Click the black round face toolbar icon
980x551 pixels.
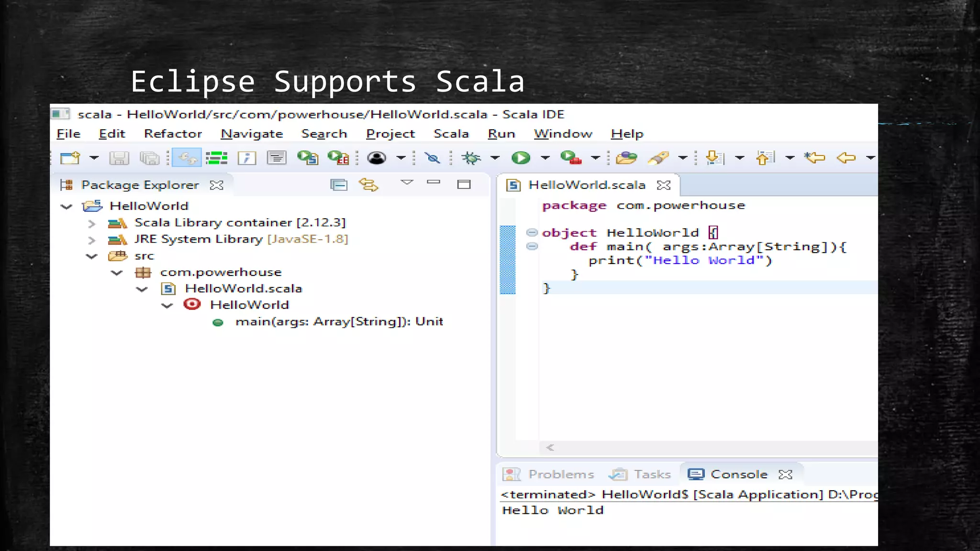377,158
